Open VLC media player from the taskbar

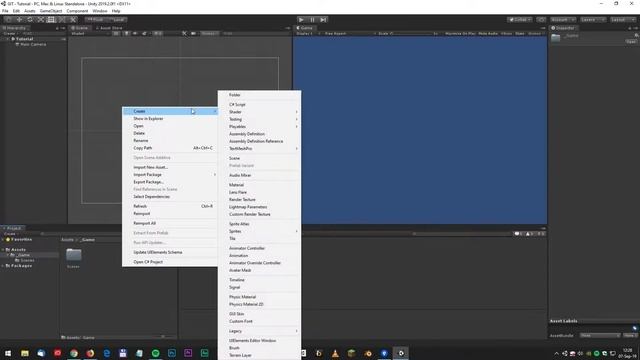[x=335, y=353]
